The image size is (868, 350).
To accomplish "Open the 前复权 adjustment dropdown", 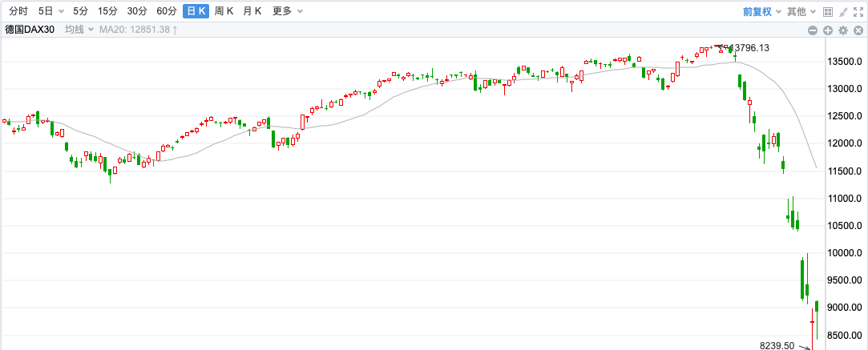I will tap(762, 11).
